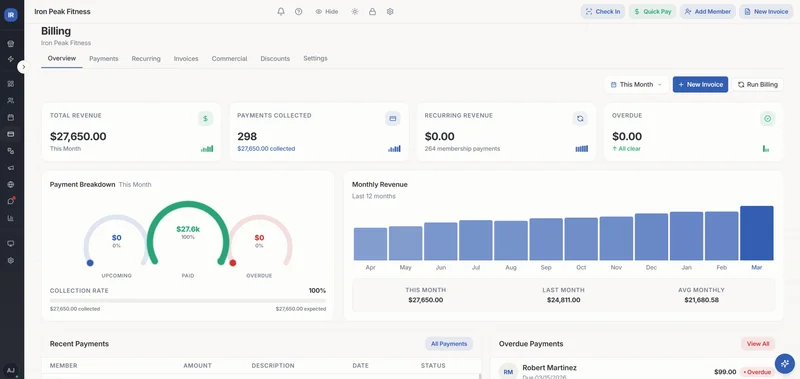Click the Status column header

[x=433, y=366]
